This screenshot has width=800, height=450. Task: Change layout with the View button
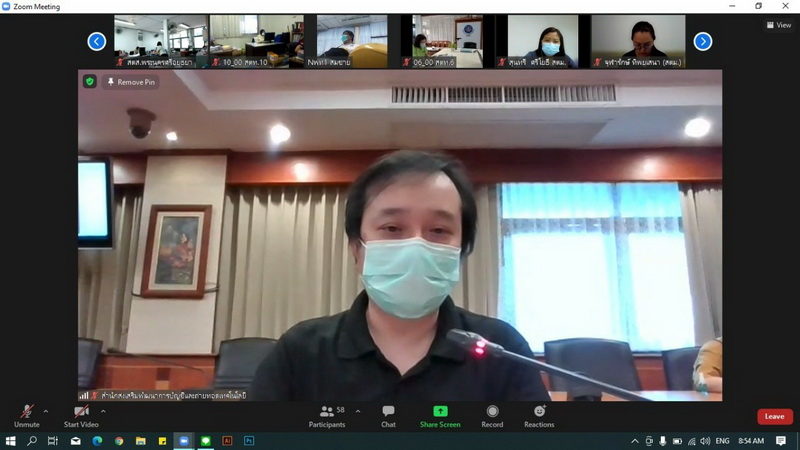tap(779, 25)
